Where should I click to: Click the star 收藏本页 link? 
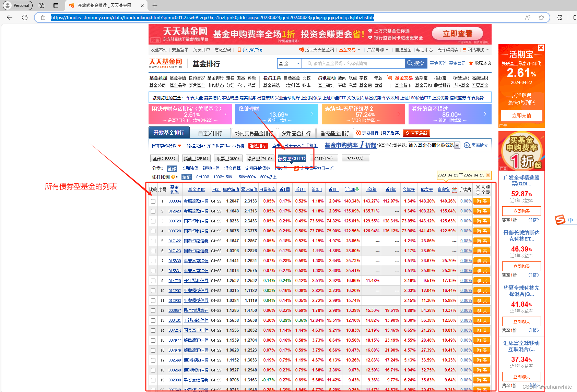coord(480,63)
